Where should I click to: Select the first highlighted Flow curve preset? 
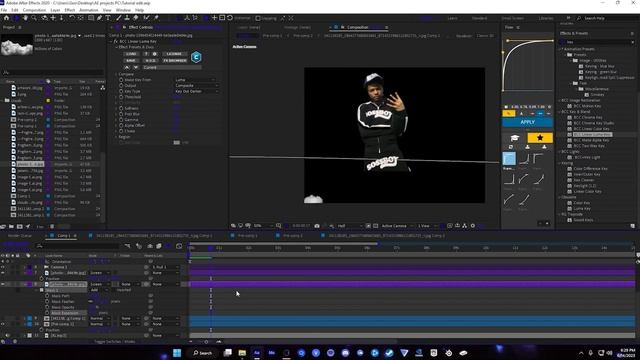coord(509,158)
